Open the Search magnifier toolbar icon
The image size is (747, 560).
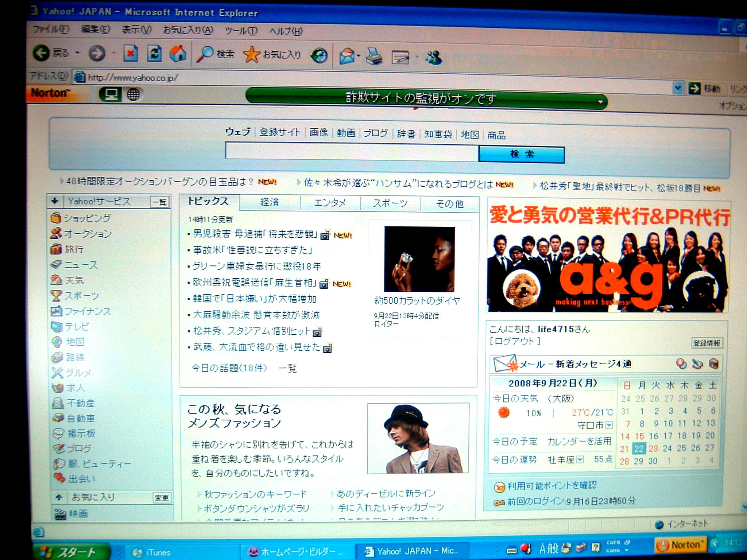[205, 54]
